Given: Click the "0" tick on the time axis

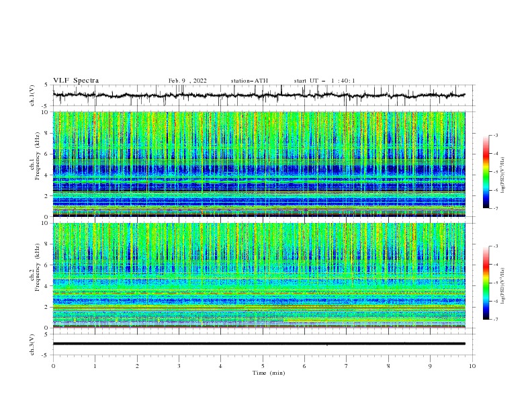Looking at the screenshot, I should (x=53, y=366).
